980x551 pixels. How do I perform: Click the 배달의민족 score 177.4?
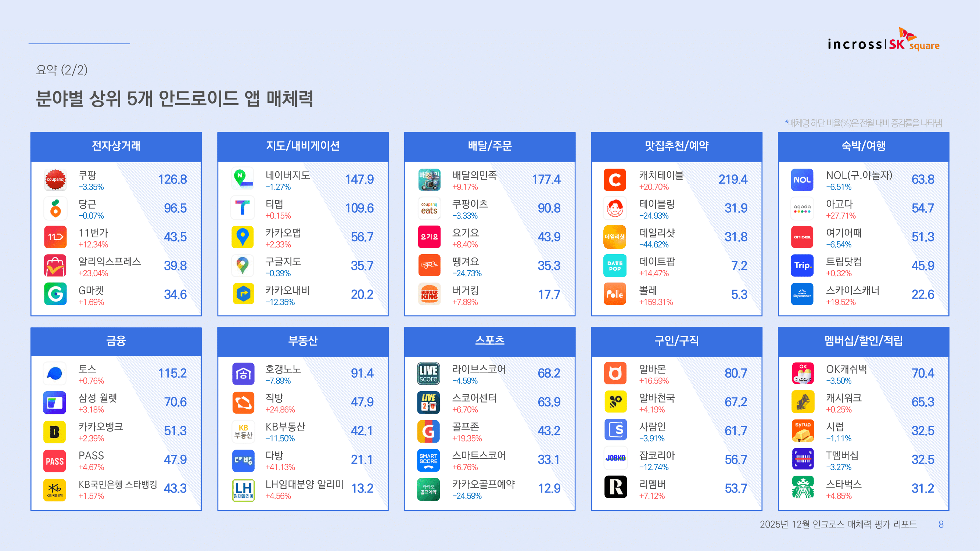pos(546,180)
